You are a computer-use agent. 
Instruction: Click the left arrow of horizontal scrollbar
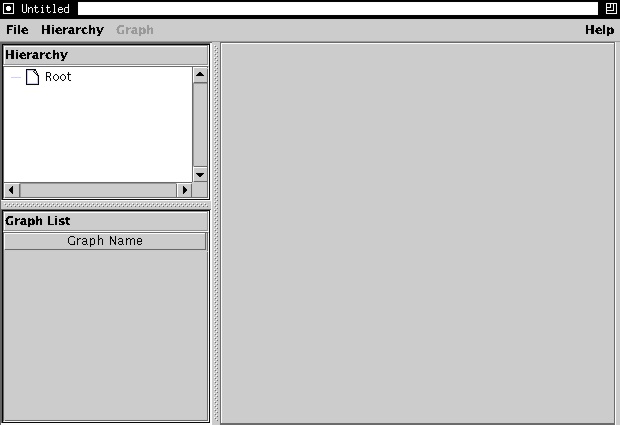pos(11,190)
